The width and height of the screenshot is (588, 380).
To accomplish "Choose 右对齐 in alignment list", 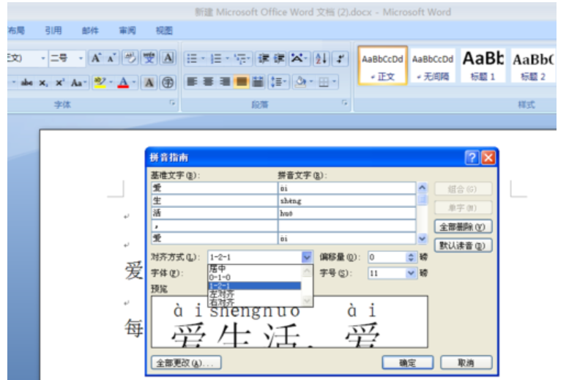I will coord(255,302).
